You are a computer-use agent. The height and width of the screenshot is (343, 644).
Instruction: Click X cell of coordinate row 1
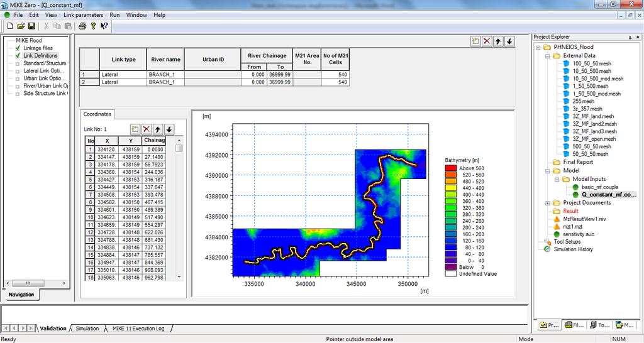coord(107,150)
